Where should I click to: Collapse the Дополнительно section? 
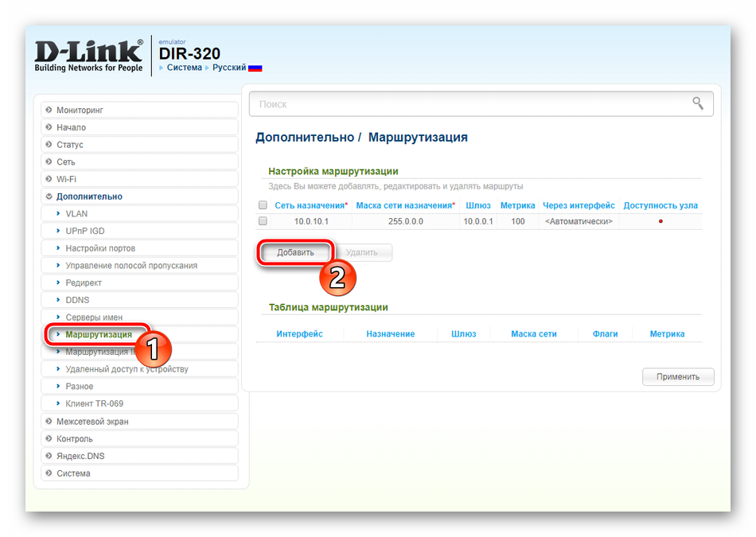tap(140, 197)
